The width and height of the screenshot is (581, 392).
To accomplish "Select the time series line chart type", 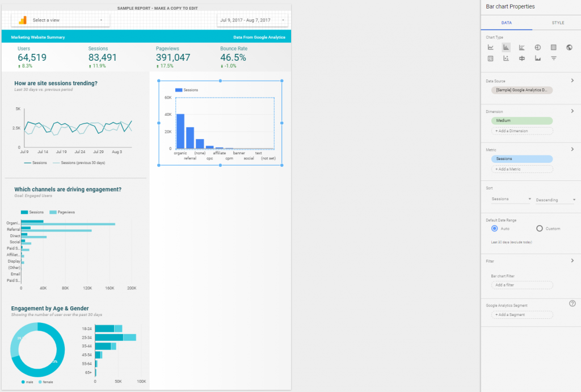I will click(490, 48).
